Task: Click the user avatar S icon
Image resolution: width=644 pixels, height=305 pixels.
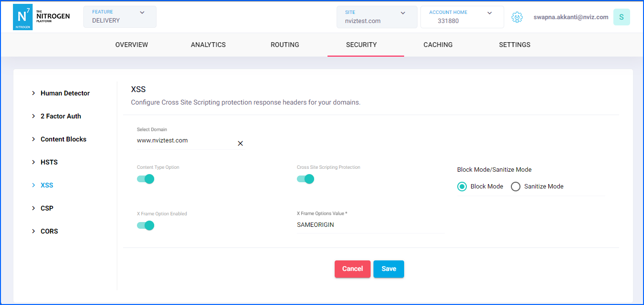Action: [621, 17]
